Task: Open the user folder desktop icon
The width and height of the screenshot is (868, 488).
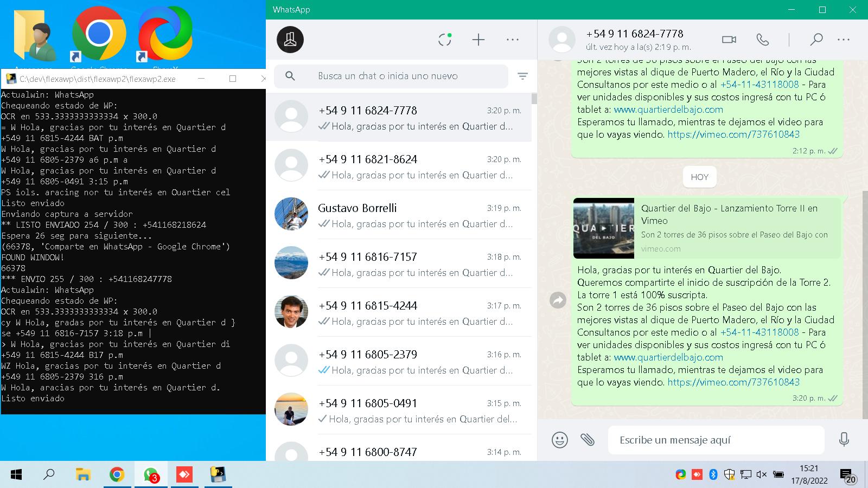Action: pyautogui.click(x=34, y=35)
